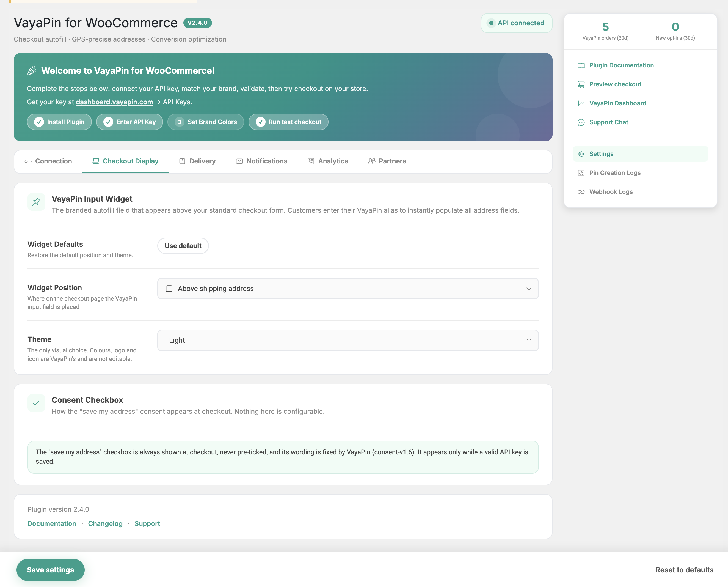Click the party popper icon in welcome banner

pos(32,71)
